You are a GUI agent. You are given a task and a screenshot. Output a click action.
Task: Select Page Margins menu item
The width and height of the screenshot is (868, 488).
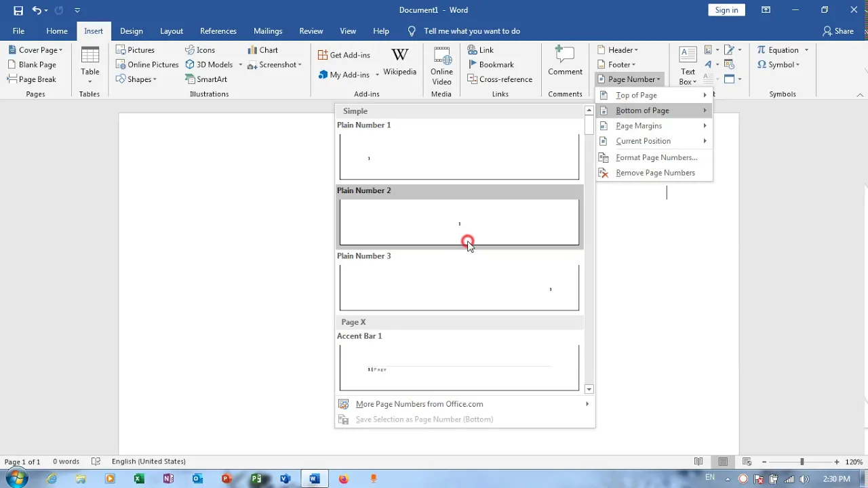(x=654, y=126)
